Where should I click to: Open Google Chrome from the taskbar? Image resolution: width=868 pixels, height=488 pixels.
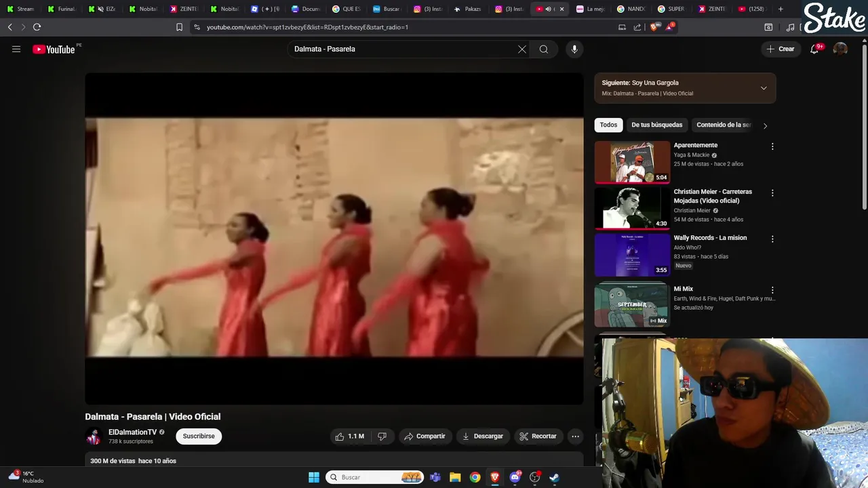[x=475, y=477]
